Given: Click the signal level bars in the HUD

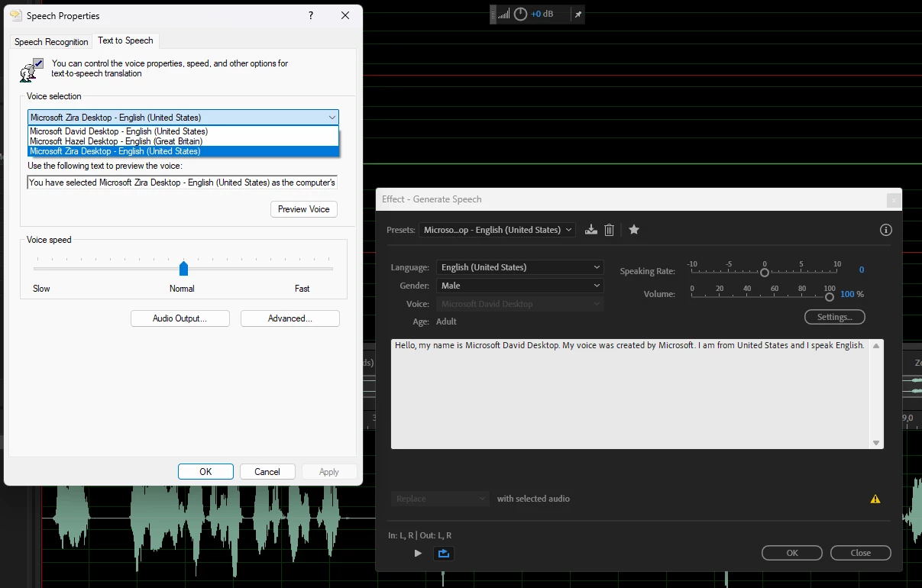Looking at the screenshot, I should (503, 14).
